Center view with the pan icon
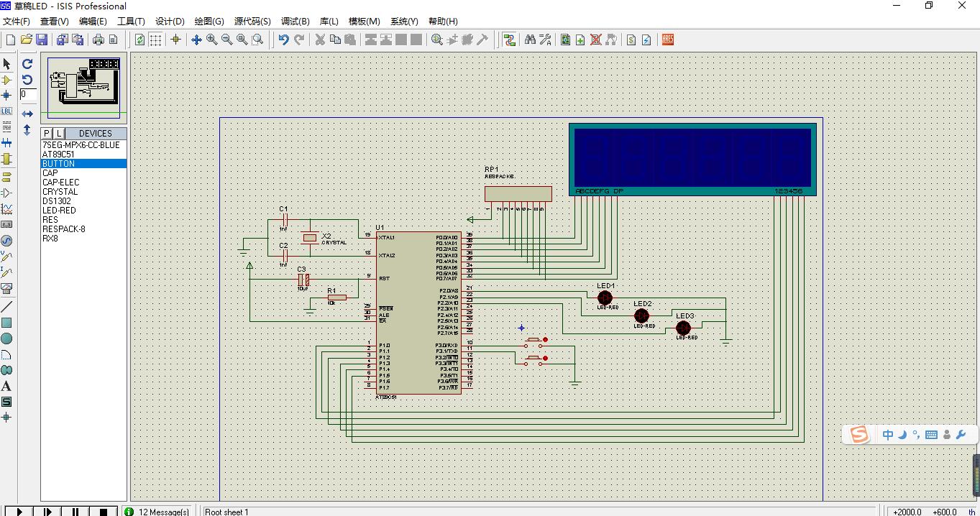The width and height of the screenshot is (980, 516). (x=196, y=40)
